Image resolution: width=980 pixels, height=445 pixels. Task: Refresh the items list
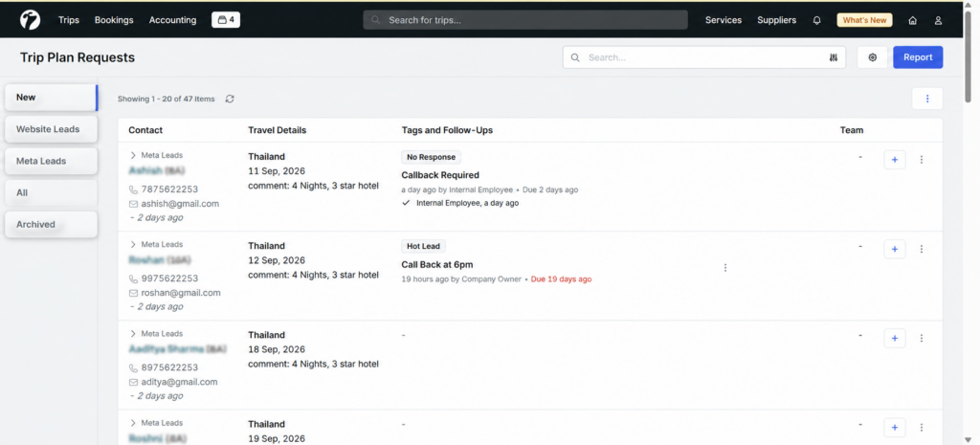230,99
